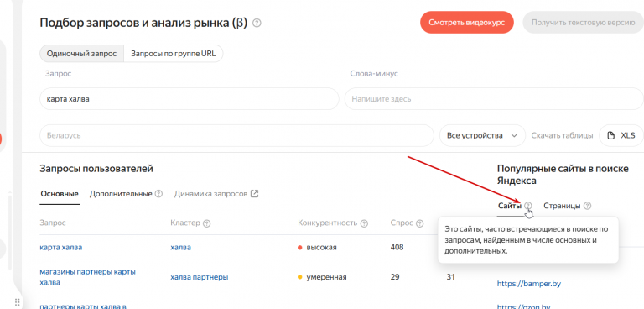This screenshot has height=309, width=644.
Task: Click the value 31
Action: point(450,277)
